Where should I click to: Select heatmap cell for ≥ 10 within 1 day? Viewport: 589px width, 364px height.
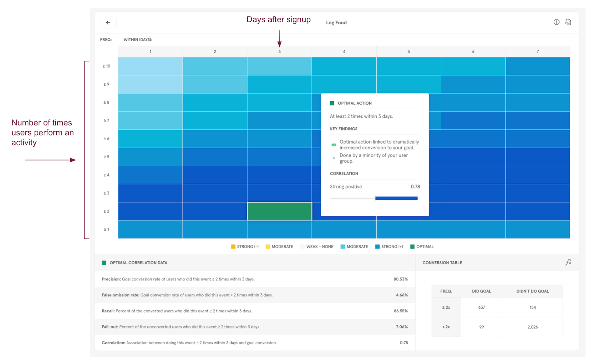tap(150, 66)
